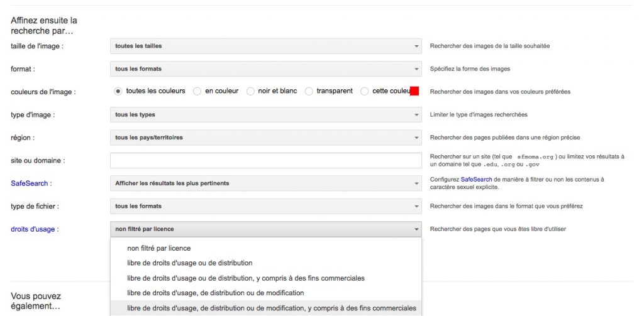Select 'noir et blanc' color option
This screenshot has height=316, width=644.
tap(251, 91)
